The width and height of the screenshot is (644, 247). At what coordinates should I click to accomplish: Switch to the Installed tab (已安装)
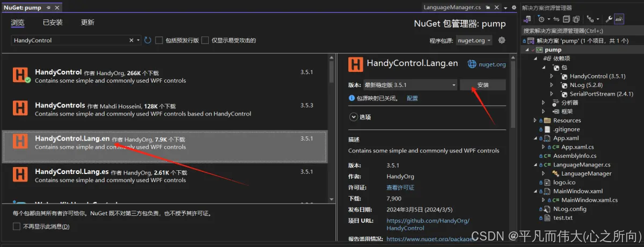53,23
